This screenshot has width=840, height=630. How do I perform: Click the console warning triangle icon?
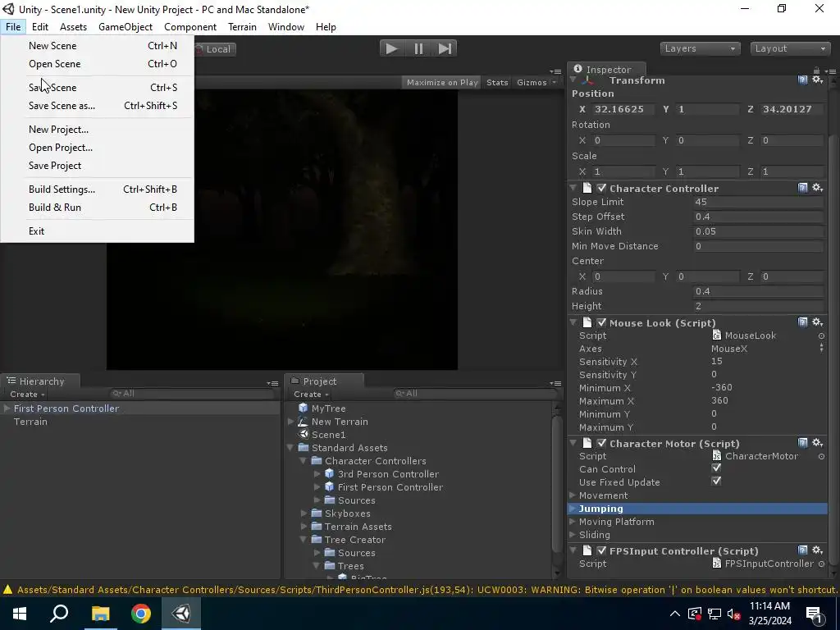7,590
